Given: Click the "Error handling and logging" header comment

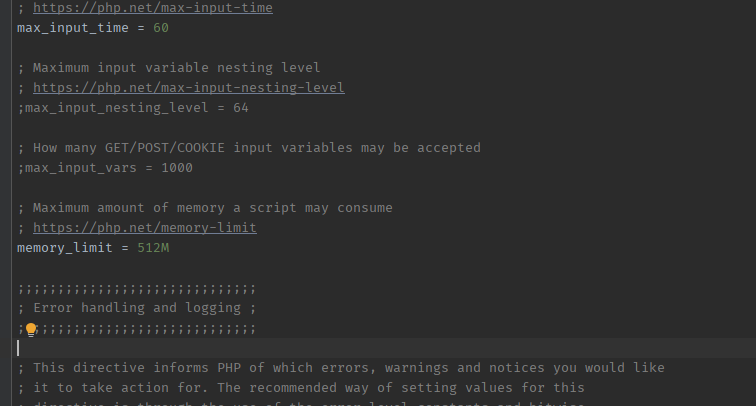Looking at the screenshot, I should point(137,308).
